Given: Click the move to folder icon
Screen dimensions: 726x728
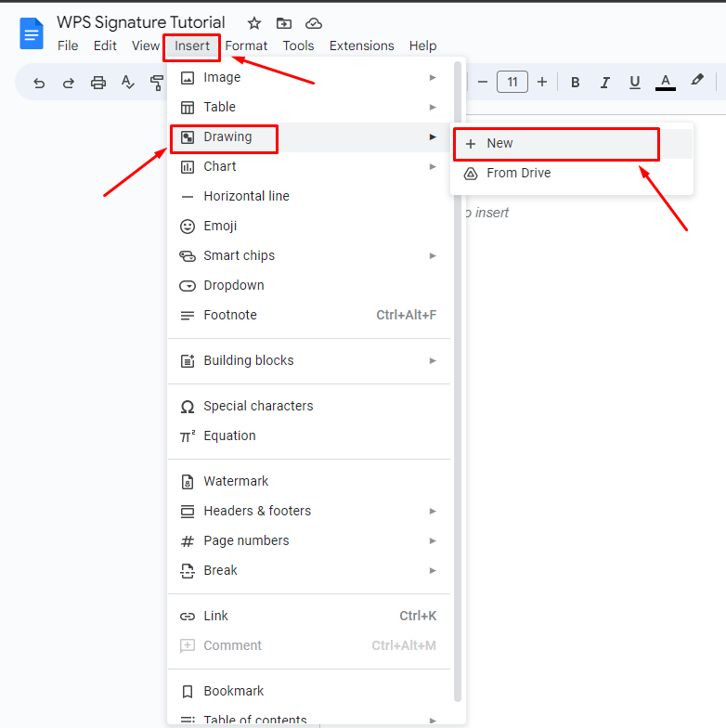Looking at the screenshot, I should click(284, 23).
